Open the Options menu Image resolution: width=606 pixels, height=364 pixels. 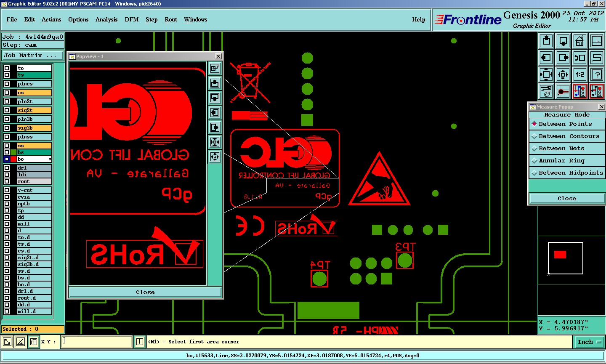(78, 19)
